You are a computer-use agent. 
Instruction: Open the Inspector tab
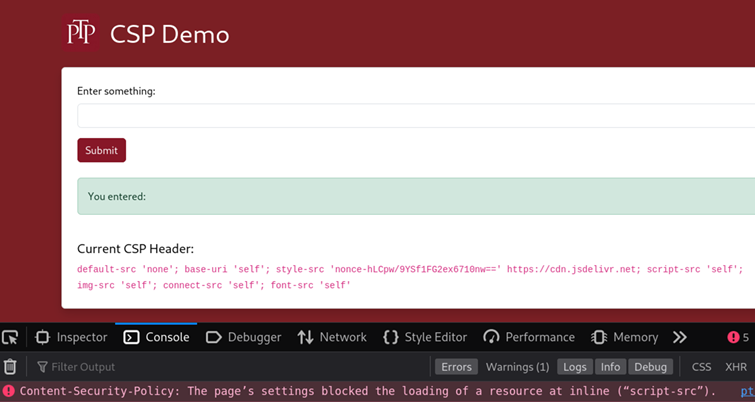tap(71, 337)
